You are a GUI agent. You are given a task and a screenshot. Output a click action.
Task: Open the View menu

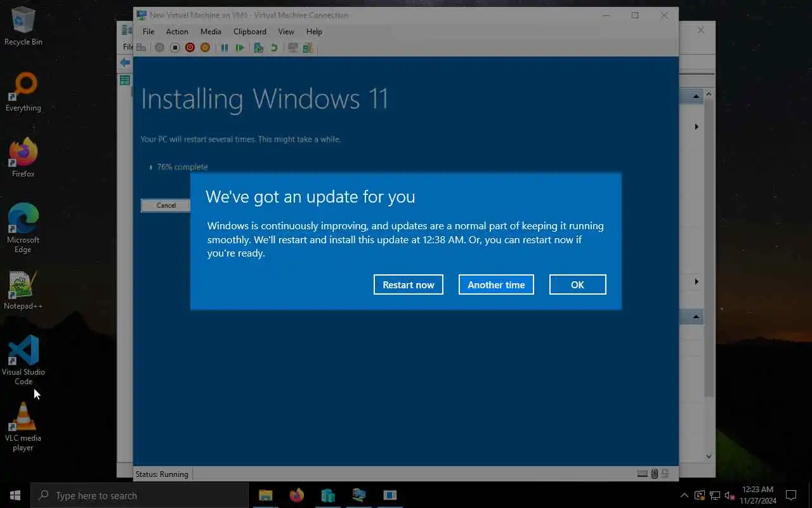(x=286, y=31)
